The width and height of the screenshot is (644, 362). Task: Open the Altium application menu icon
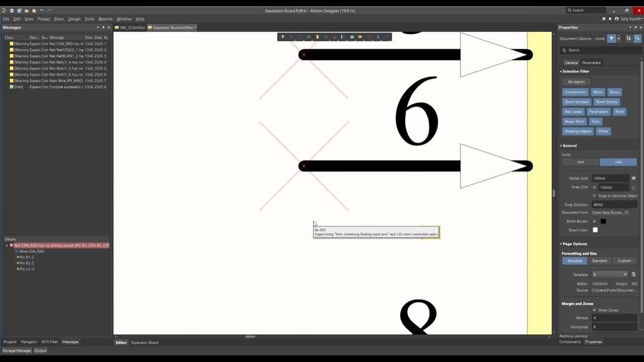coord(4,10)
